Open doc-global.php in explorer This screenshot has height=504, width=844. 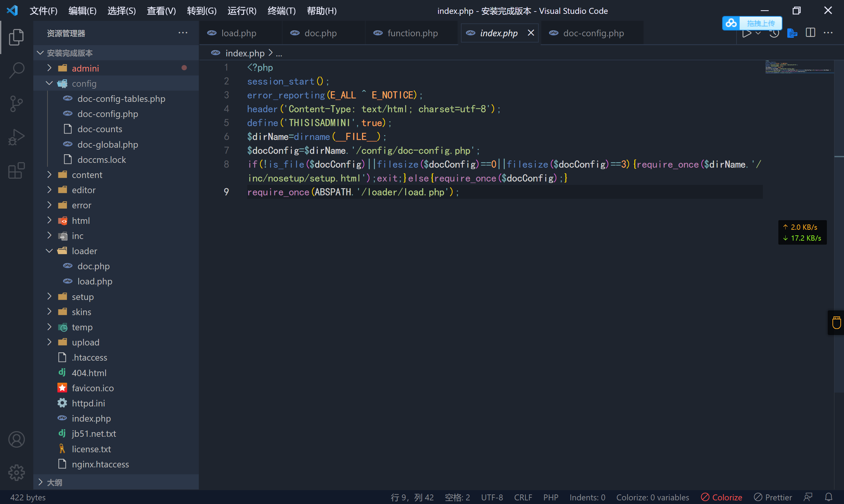click(x=108, y=144)
